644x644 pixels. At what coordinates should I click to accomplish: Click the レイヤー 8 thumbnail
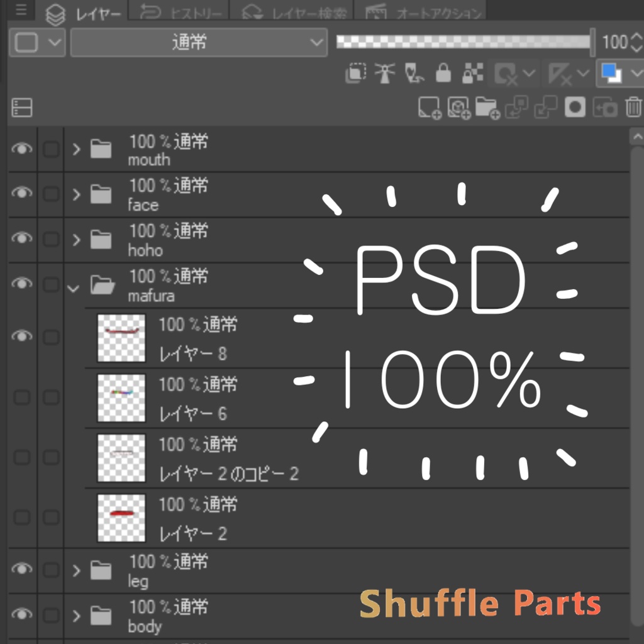click(121, 337)
